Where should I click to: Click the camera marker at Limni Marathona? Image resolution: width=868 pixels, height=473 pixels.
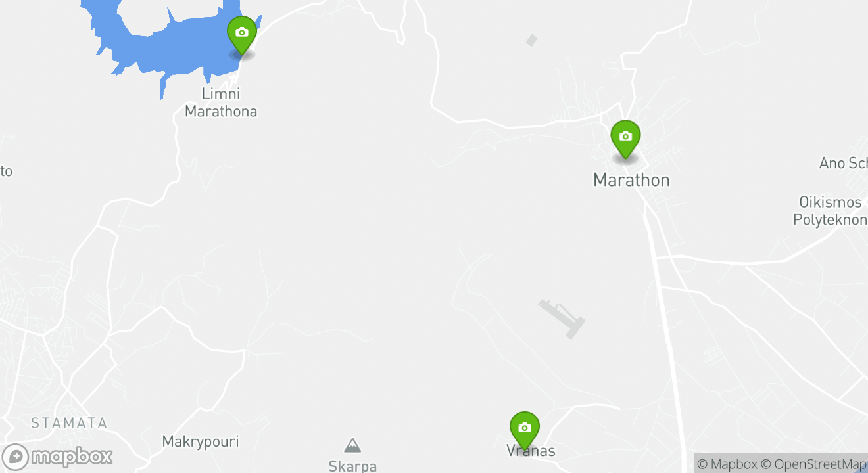[242, 35]
